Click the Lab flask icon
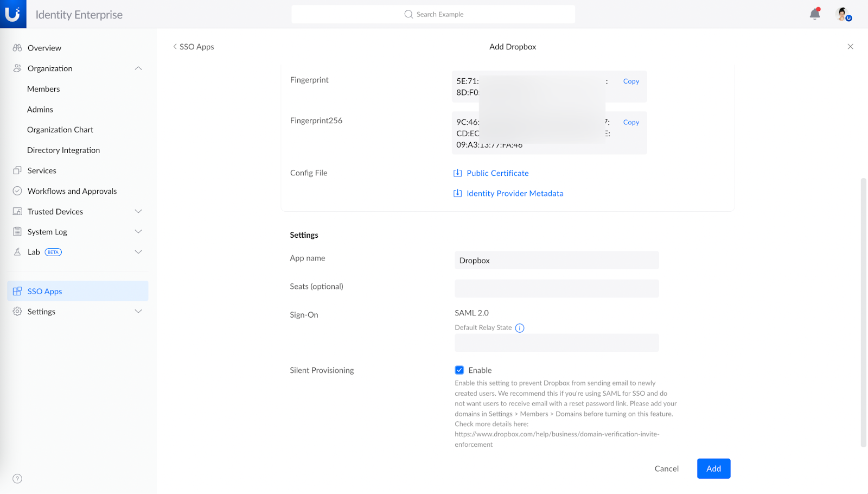Viewport: 868px width, 494px height. pyautogui.click(x=17, y=252)
